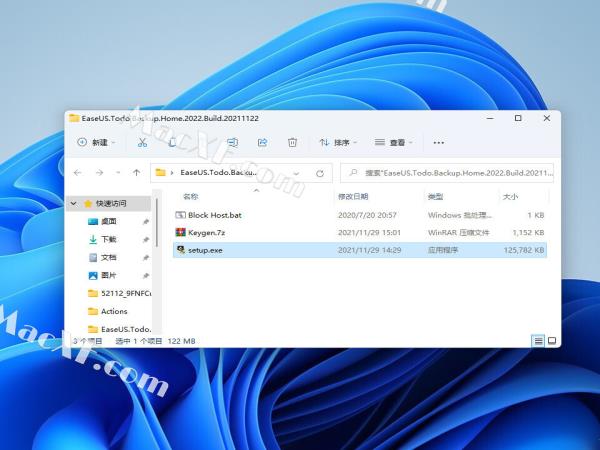The height and width of the screenshot is (450, 600).
Task: Select the Keygen.7z archive
Action: tap(360, 232)
